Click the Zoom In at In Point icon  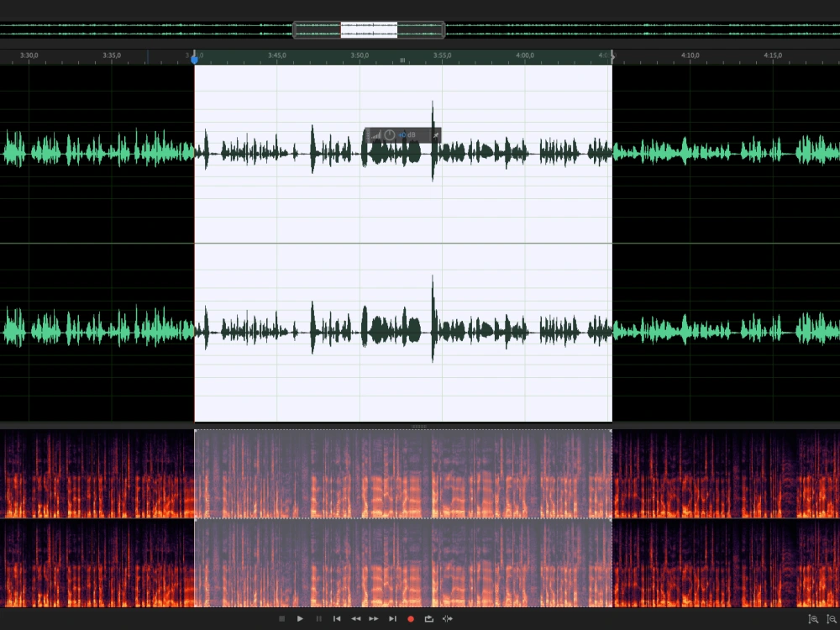(813, 619)
